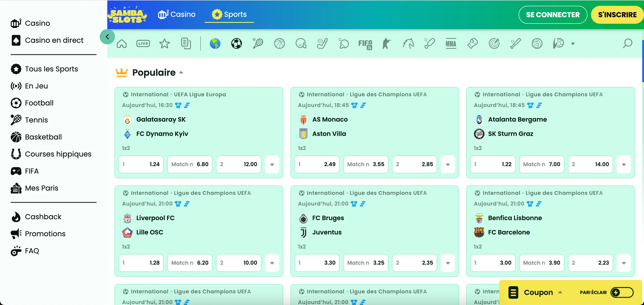Collapse the Populaire section
This screenshot has width=644, height=305.
click(x=181, y=72)
